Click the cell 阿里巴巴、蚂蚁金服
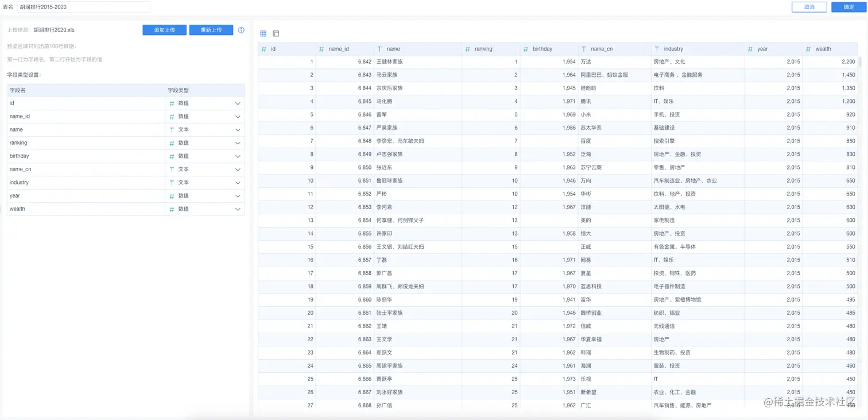Screen dimensions: 868x420 (x=614, y=75)
